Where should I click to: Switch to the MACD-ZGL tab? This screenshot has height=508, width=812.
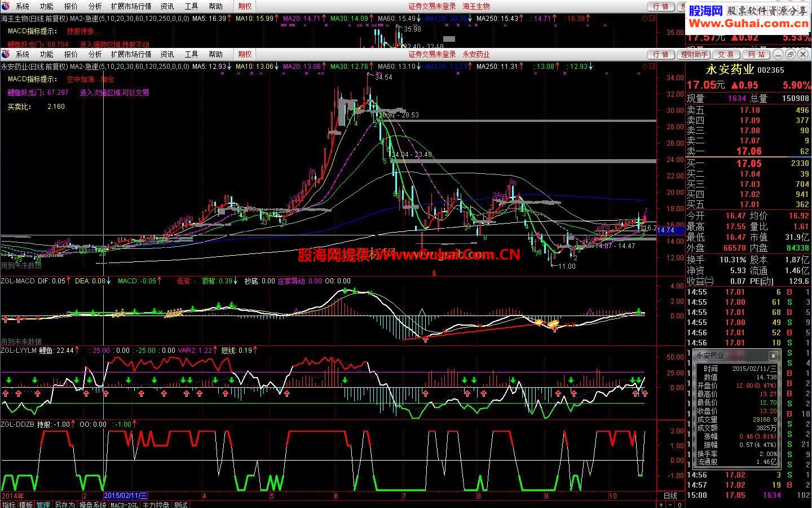click(x=125, y=505)
